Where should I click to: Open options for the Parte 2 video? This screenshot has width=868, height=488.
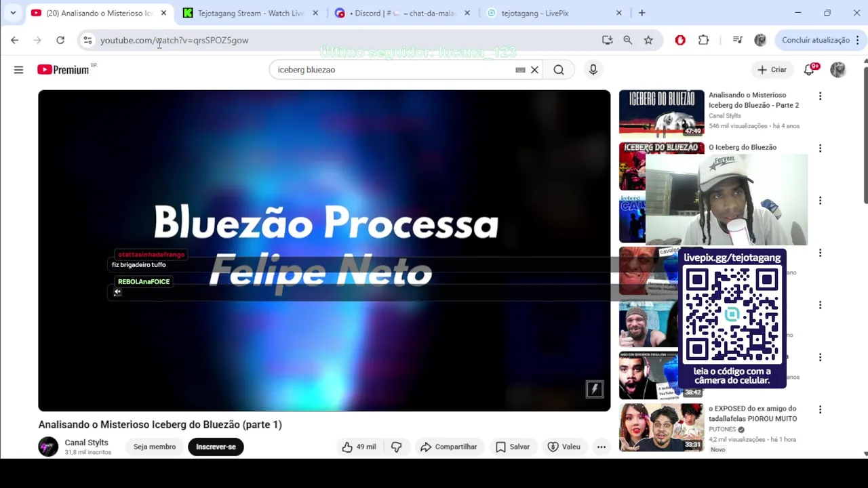coord(820,96)
